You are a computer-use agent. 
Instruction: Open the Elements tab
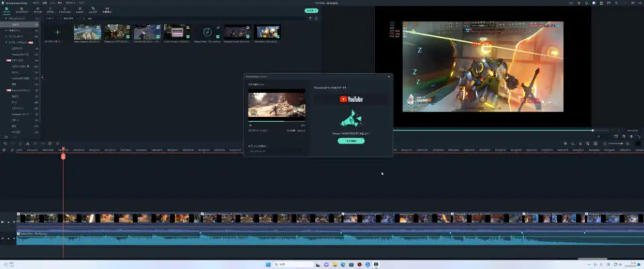click(x=93, y=10)
